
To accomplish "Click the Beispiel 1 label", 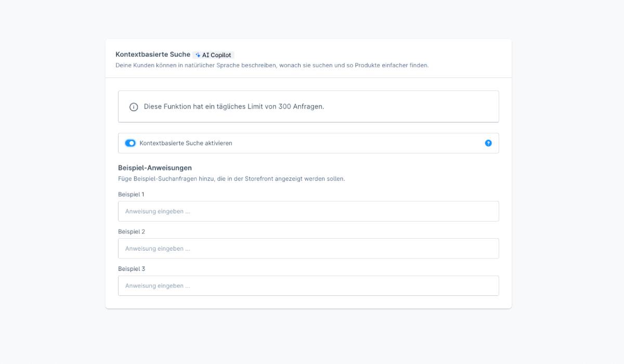I will pyautogui.click(x=131, y=194).
